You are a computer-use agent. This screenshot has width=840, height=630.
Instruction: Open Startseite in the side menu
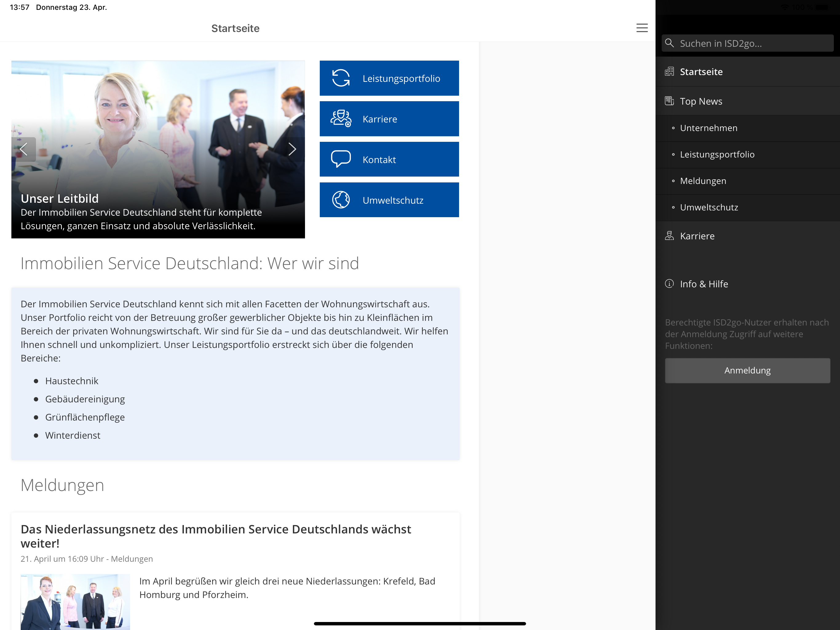pyautogui.click(x=747, y=72)
